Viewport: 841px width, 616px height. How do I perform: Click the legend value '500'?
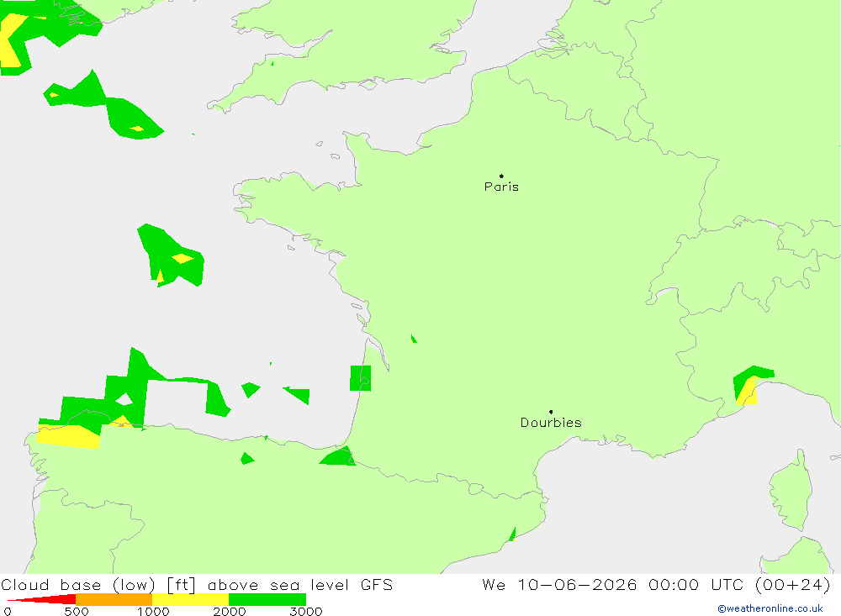tap(77, 612)
